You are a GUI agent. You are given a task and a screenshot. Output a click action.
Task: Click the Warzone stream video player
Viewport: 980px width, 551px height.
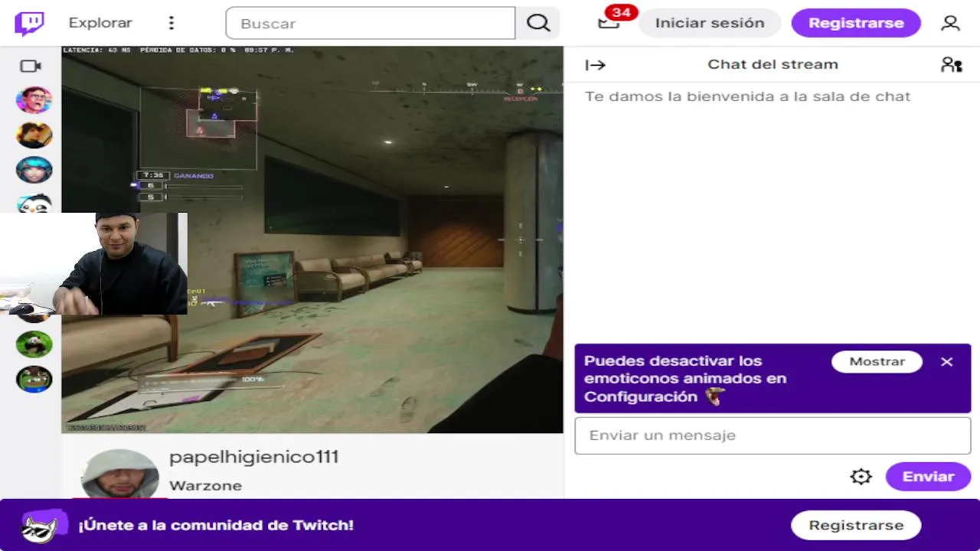click(312, 240)
